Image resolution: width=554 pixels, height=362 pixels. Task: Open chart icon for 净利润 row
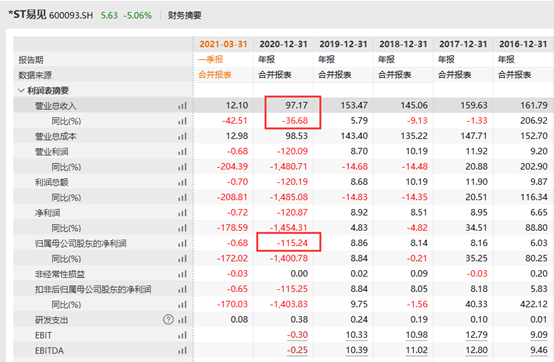tap(182, 213)
